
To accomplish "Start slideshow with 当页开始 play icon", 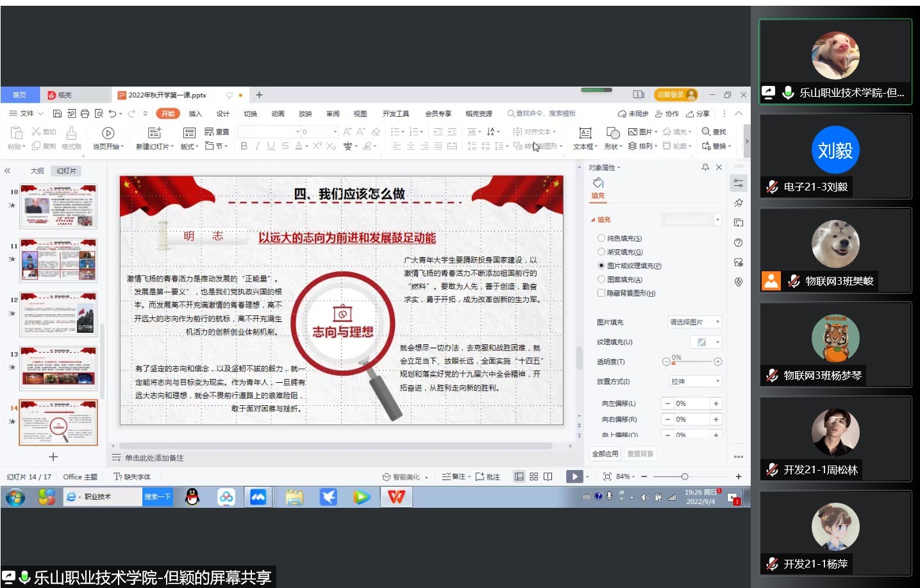I will pyautogui.click(x=108, y=133).
